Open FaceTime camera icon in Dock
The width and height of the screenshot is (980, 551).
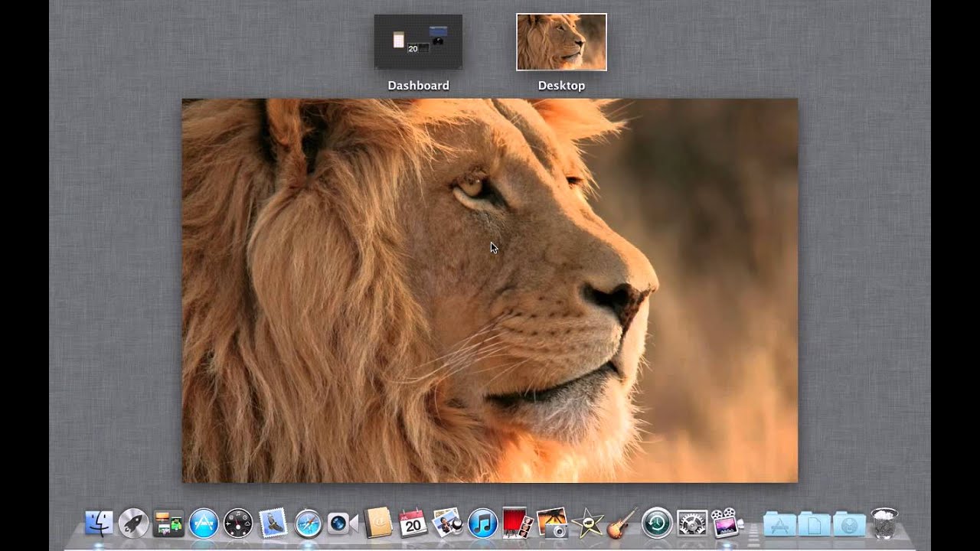[342, 523]
